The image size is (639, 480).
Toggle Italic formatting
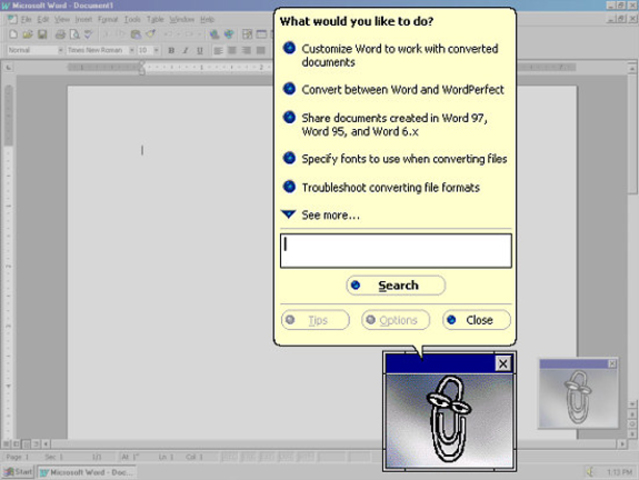tap(185, 51)
